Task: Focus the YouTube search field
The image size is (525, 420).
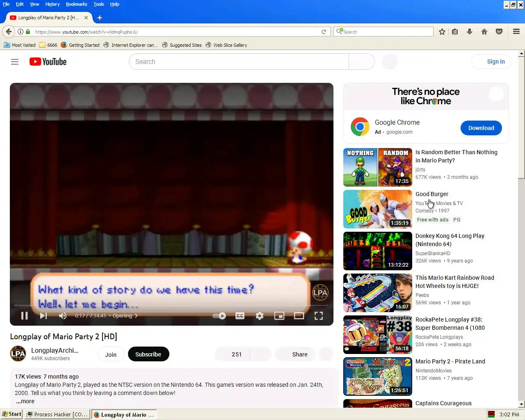Action: (x=239, y=62)
